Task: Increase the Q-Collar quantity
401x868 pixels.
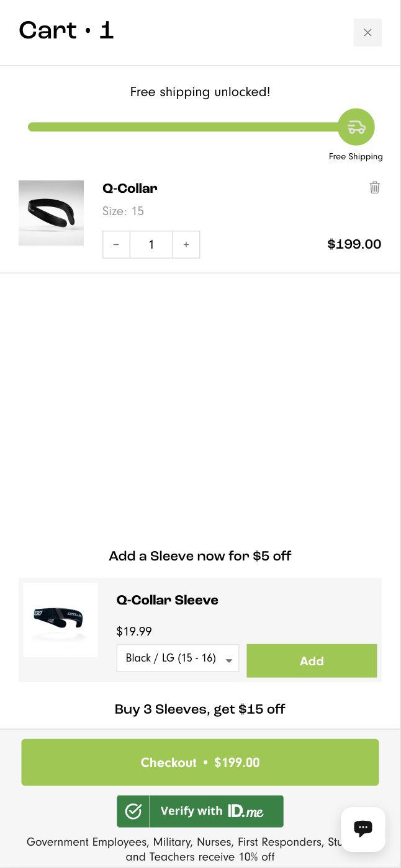Action: coord(186,244)
